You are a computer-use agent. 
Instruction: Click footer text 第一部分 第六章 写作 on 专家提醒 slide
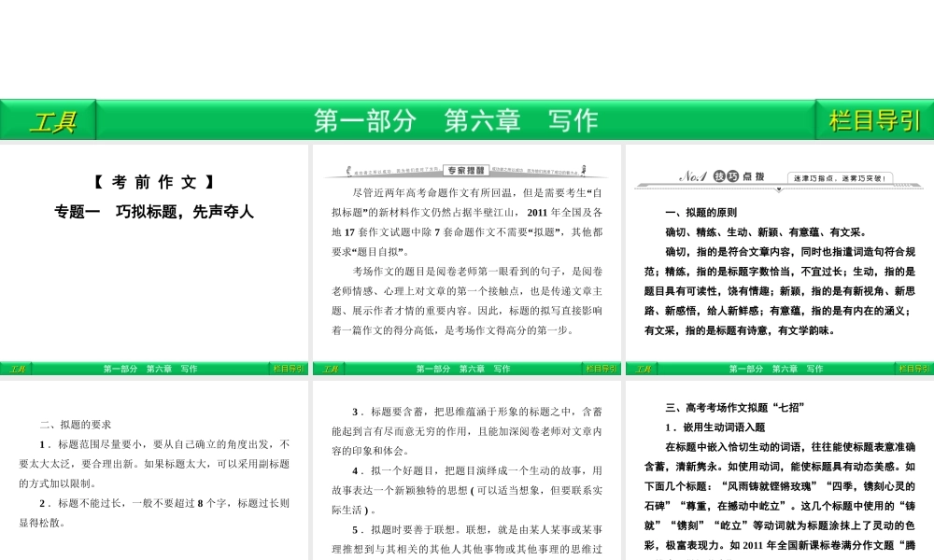pos(463,369)
